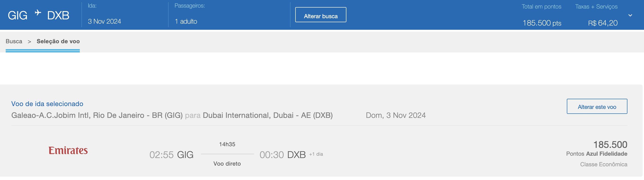Select the Seleção de voo step
The image size is (644, 180).
pyautogui.click(x=58, y=41)
